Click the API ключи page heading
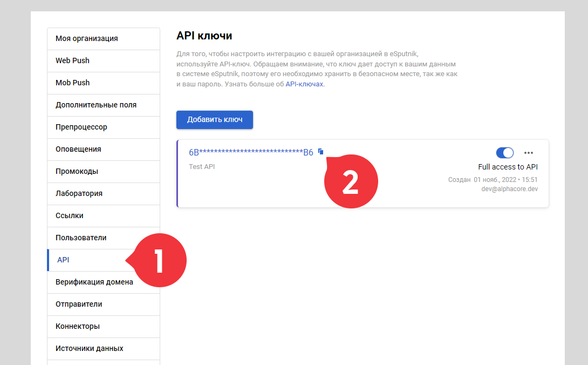588x365 pixels. [x=204, y=36]
